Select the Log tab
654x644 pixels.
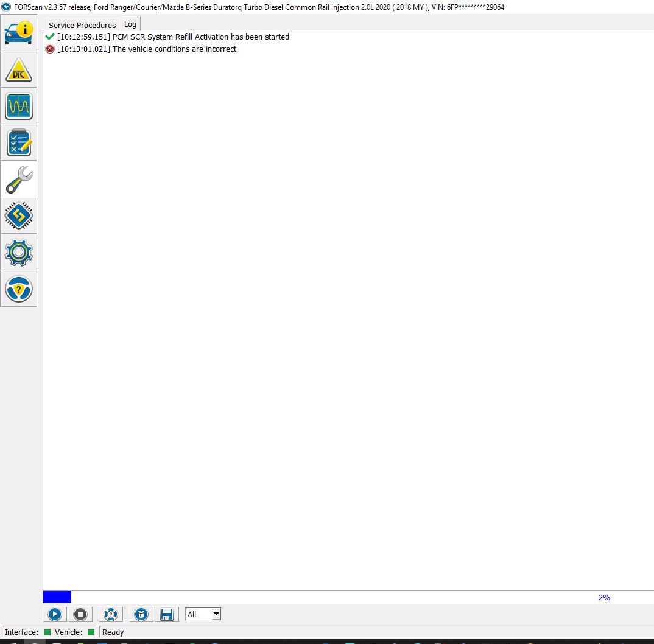pyautogui.click(x=130, y=24)
